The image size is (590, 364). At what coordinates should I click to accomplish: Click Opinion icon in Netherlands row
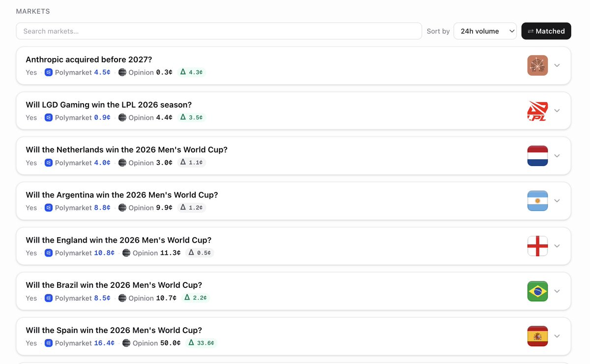pos(122,163)
